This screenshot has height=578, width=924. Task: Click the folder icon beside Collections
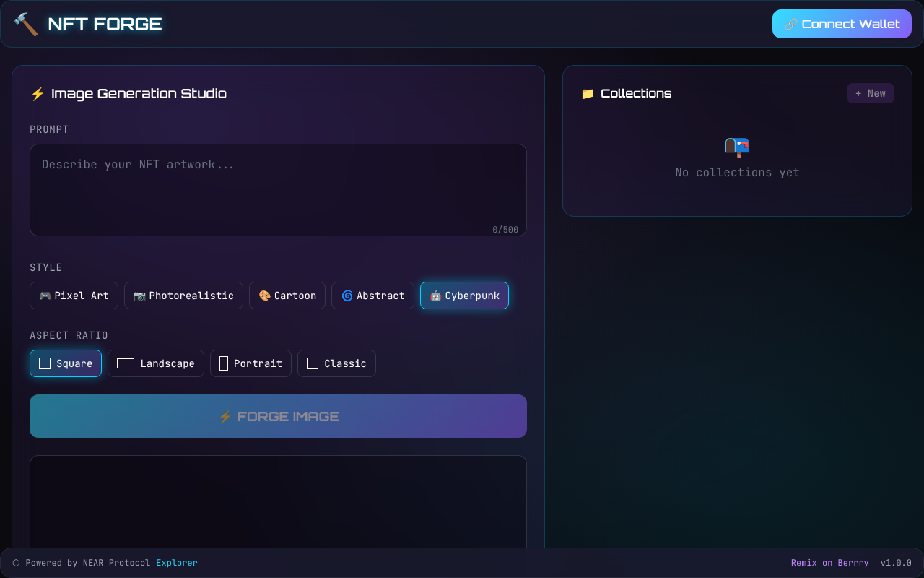588,94
